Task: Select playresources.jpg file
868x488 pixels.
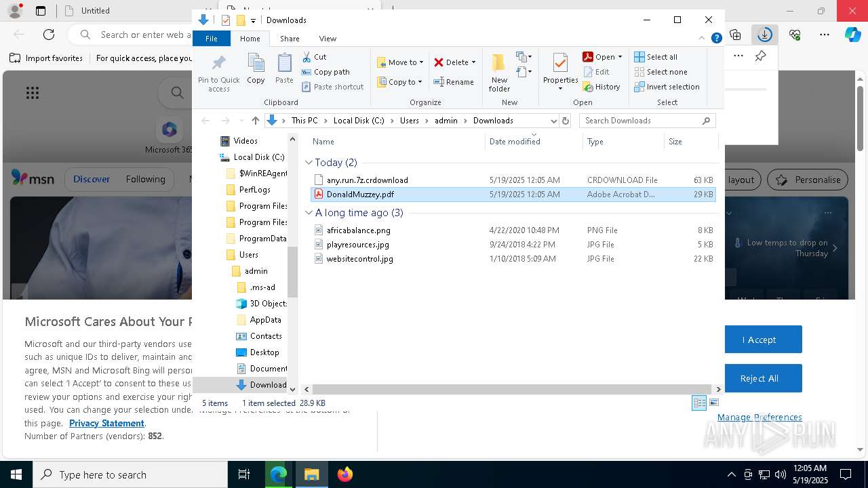Action: coord(513,245)
